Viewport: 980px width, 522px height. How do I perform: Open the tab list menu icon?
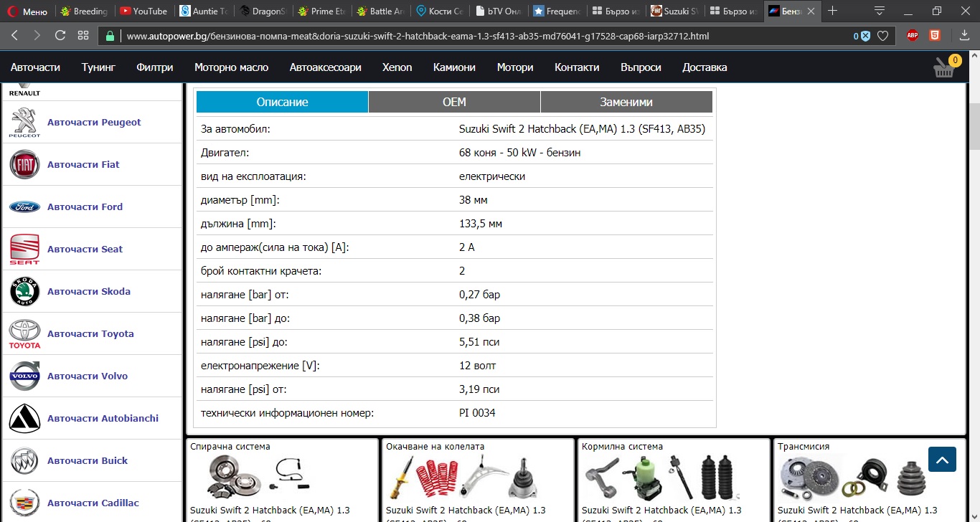(880, 11)
